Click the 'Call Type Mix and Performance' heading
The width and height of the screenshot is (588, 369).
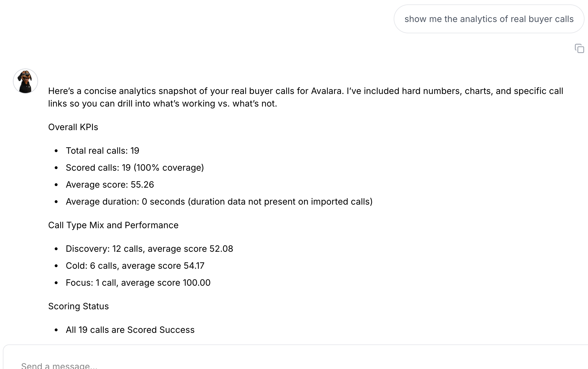[113, 225]
